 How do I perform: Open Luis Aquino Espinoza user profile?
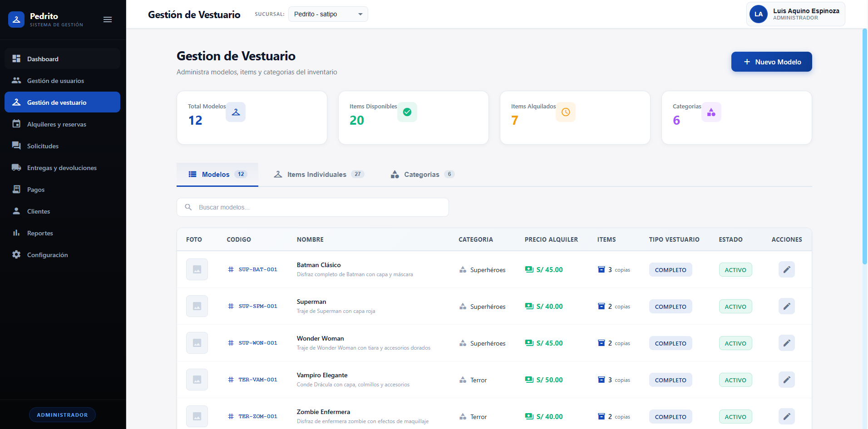pyautogui.click(x=795, y=14)
